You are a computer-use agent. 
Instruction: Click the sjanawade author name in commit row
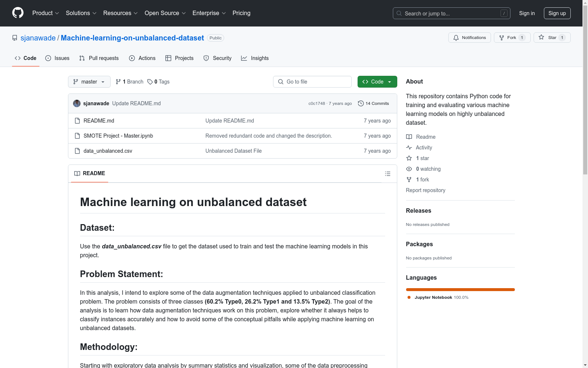click(96, 103)
